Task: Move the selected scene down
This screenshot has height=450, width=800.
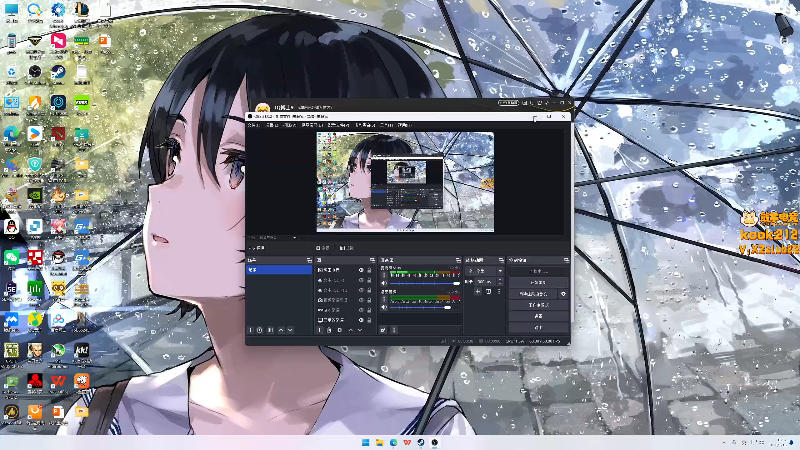Action: click(290, 330)
